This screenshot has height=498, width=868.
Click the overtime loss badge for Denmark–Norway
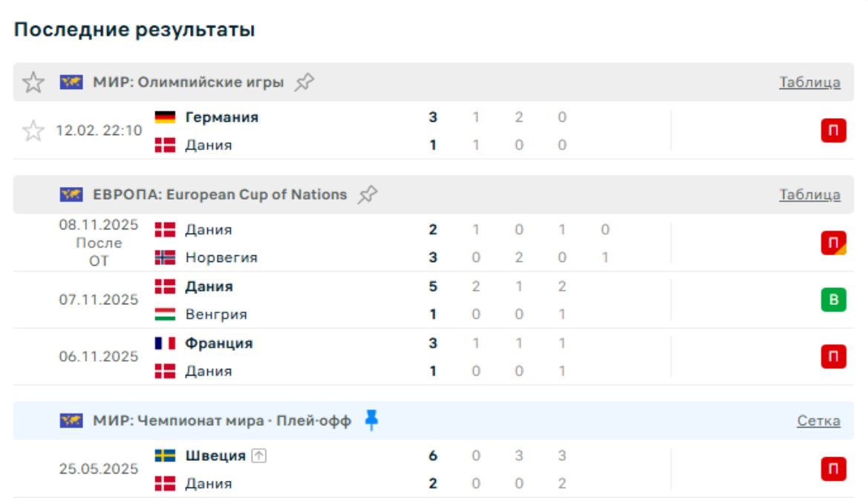point(833,243)
